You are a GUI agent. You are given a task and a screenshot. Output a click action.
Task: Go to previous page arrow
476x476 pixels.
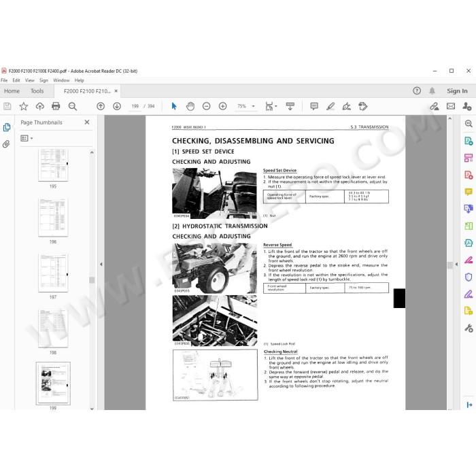click(101, 106)
